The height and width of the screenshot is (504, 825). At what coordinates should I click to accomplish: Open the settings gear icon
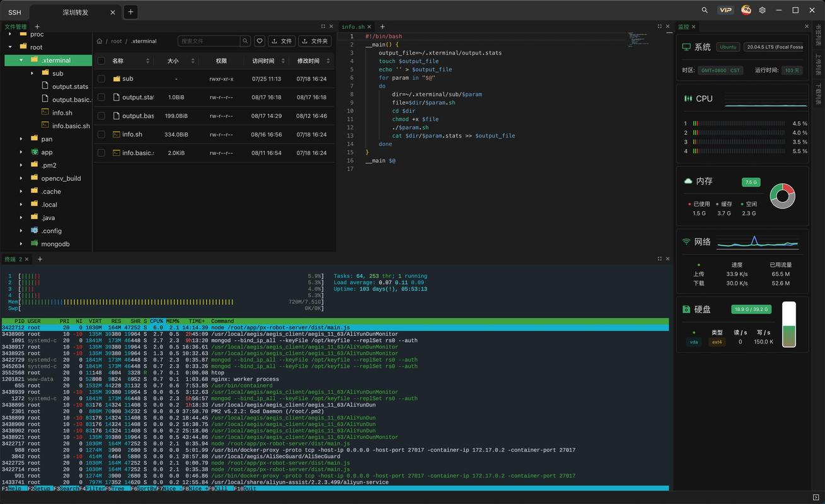[762, 11]
